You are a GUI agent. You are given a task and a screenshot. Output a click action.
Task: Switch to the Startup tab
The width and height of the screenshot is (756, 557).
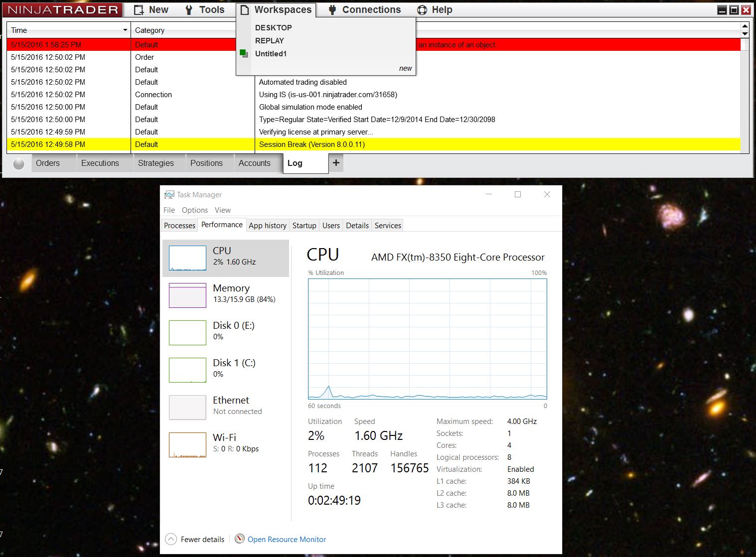point(304,226)
